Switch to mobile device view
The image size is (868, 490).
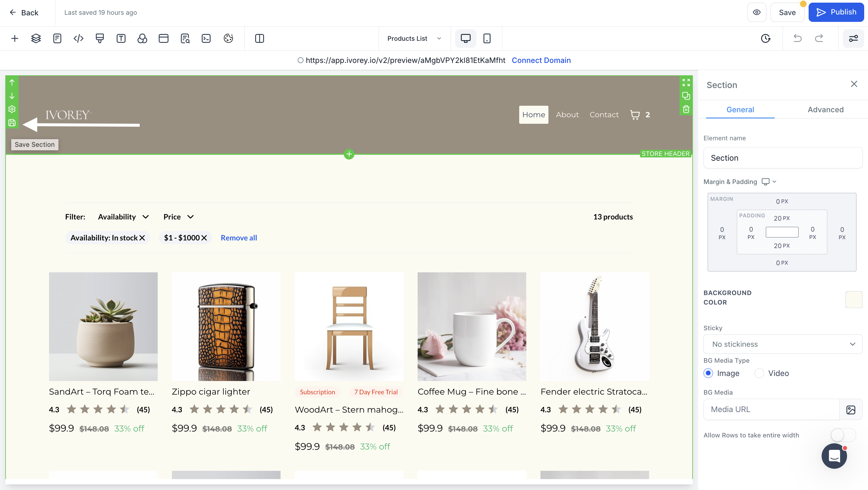[486, 38]
